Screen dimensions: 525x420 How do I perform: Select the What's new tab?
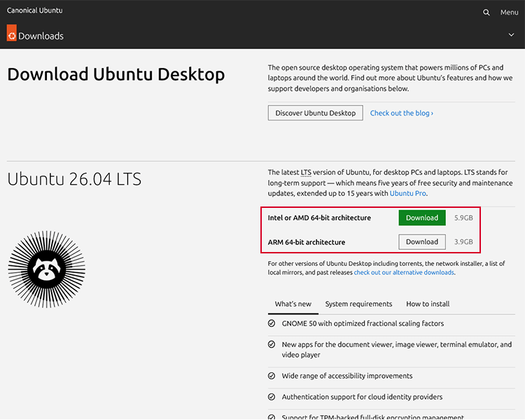[x=293, y=304]
